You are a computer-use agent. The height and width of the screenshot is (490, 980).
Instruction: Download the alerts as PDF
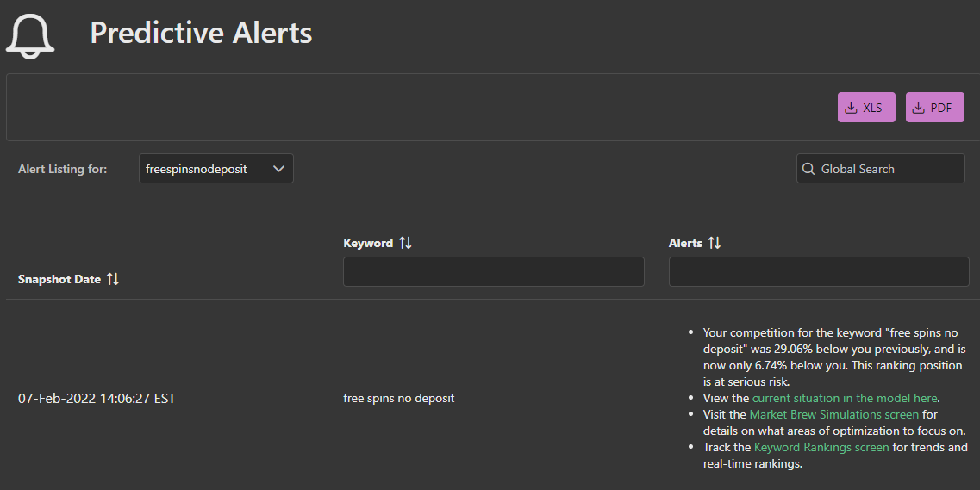point(934,108)
